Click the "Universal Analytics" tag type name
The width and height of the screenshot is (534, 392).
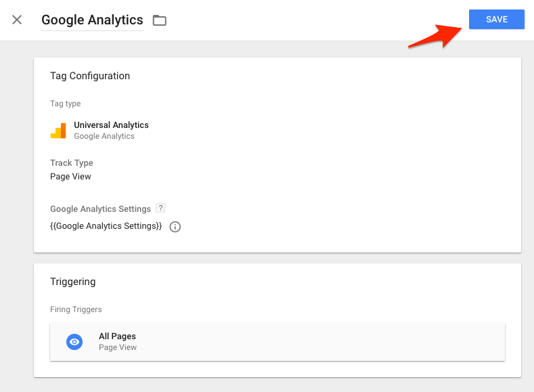coord(111,125)
